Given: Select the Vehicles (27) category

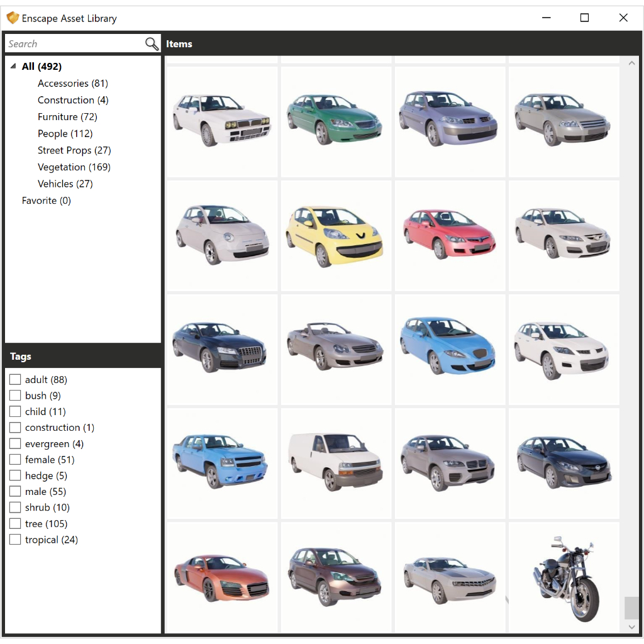Looking at the screenshot, I should (x=65, y=183).
